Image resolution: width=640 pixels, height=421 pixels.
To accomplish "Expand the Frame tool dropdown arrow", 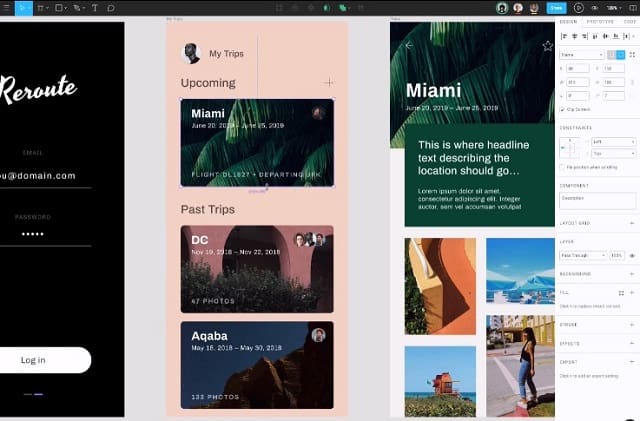I will pos(47,8).
